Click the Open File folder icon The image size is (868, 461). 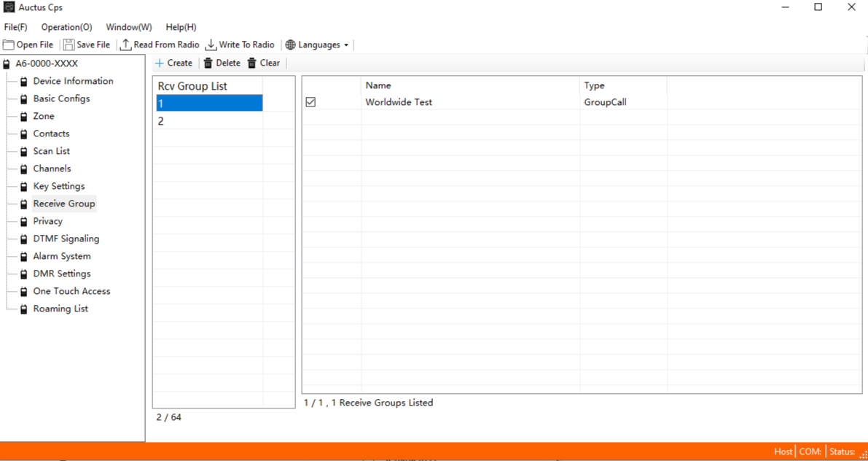(9, 45)
